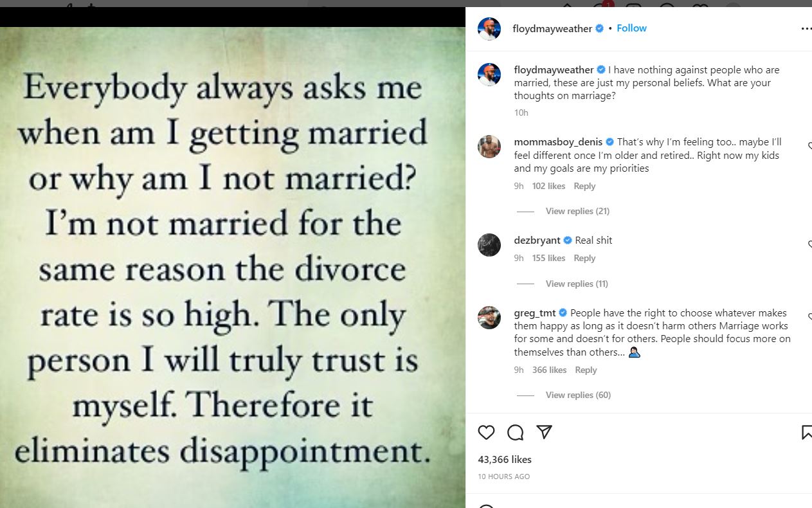This screenshot has height=508, width=812.
Task: Click the comment speech bubble icon
Action: (x=515, y=432)
